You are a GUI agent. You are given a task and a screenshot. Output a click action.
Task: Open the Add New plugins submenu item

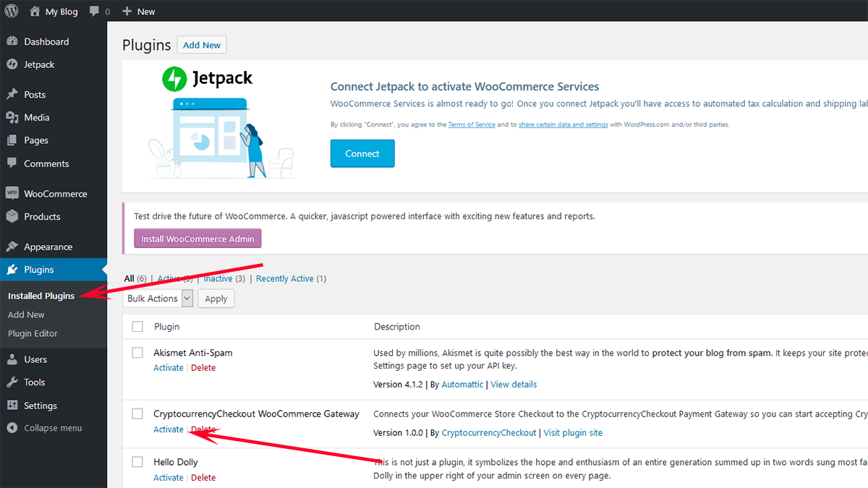pyautogui.click(x=26, y=314)
